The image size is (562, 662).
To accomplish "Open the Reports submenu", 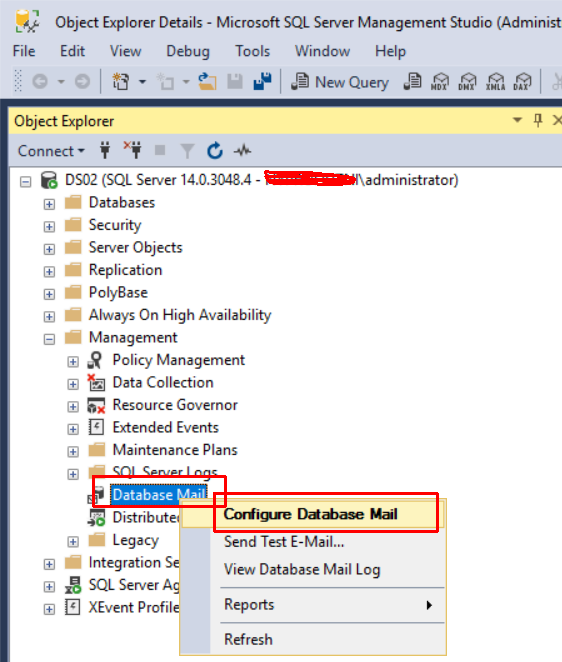I will click(x=312, y=605).
